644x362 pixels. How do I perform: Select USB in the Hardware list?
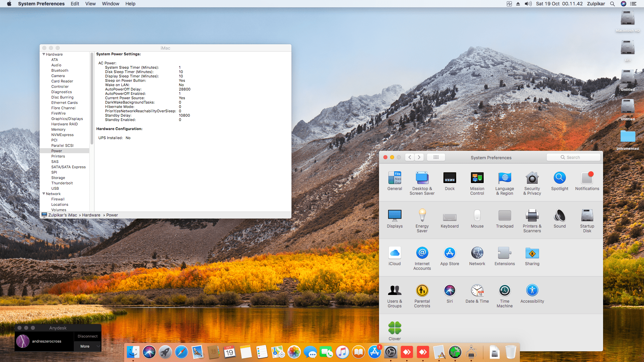pos(55,188)
